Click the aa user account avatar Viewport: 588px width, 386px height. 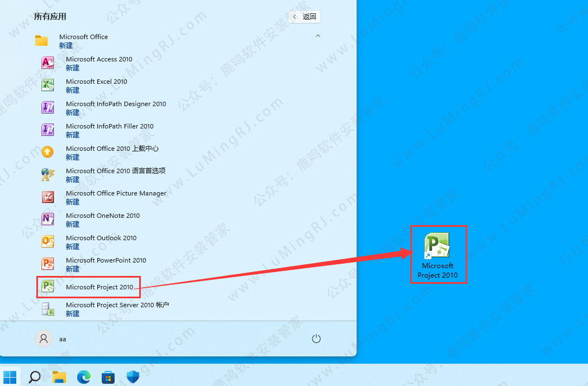point(44,339)
